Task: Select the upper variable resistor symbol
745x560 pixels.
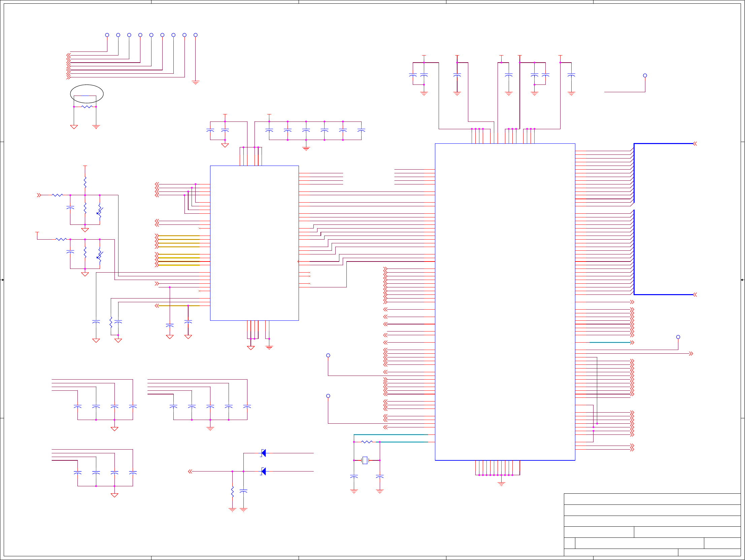Action: pos(100,210)
